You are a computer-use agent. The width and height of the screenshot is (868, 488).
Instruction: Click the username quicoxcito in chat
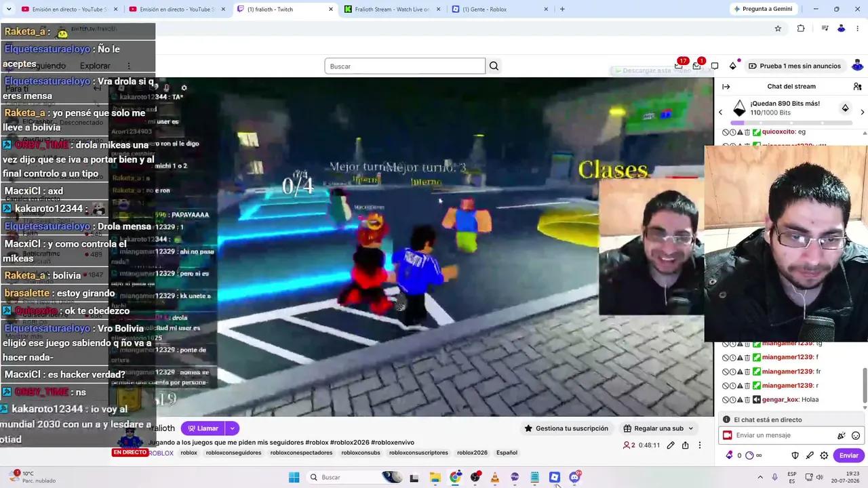[x=778, y=132]
